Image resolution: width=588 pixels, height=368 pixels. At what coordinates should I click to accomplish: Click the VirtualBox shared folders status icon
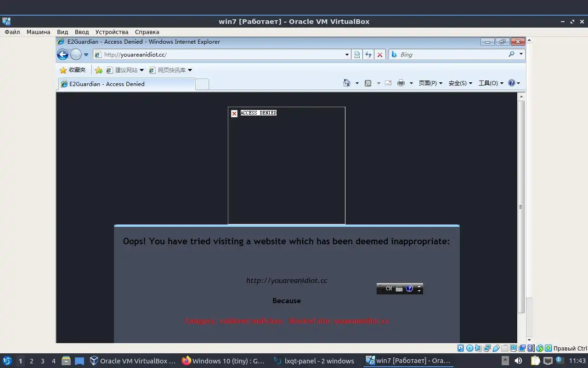tap(505, 348)
